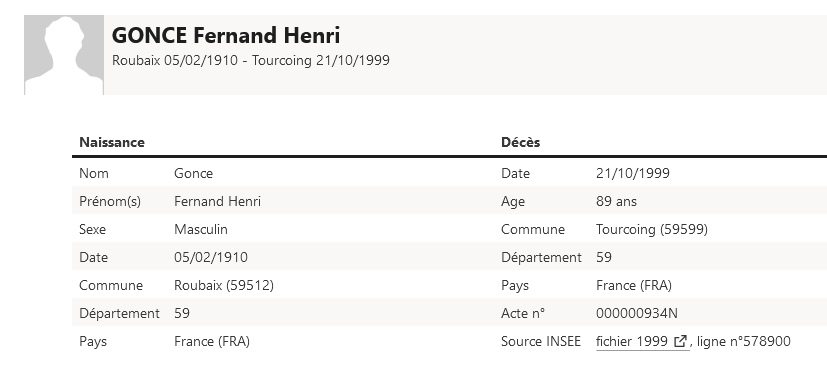The image size is (827, 365).
Task: Click the death Pays value France (FRA)
Action: pyautogui.click(x=634, y=285)
